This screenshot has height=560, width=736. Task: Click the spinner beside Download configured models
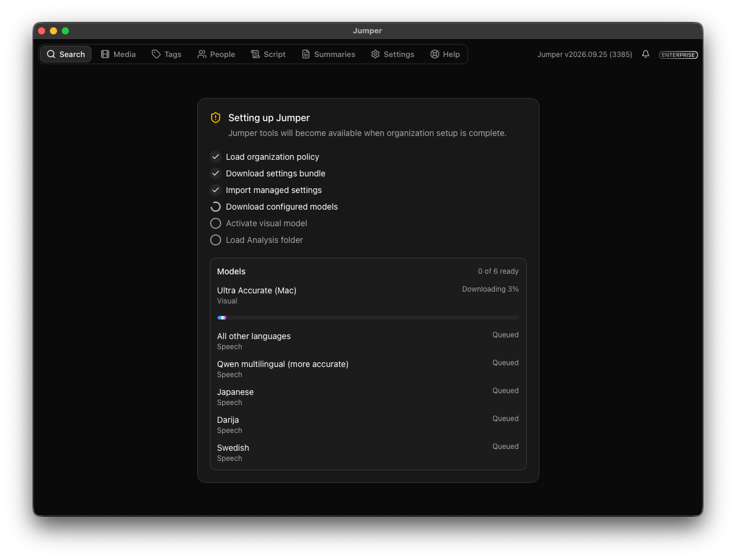tap(216, 207)
